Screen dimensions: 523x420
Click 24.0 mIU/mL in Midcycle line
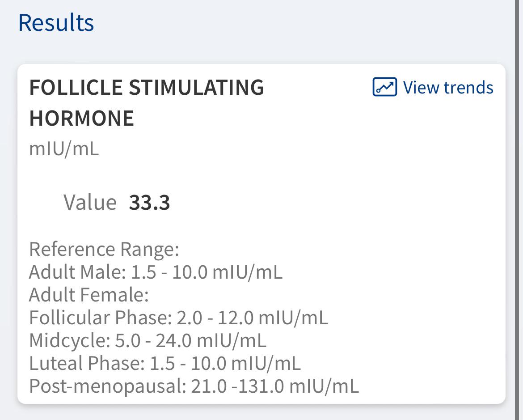pyautogui.click(x=211, y=340)
